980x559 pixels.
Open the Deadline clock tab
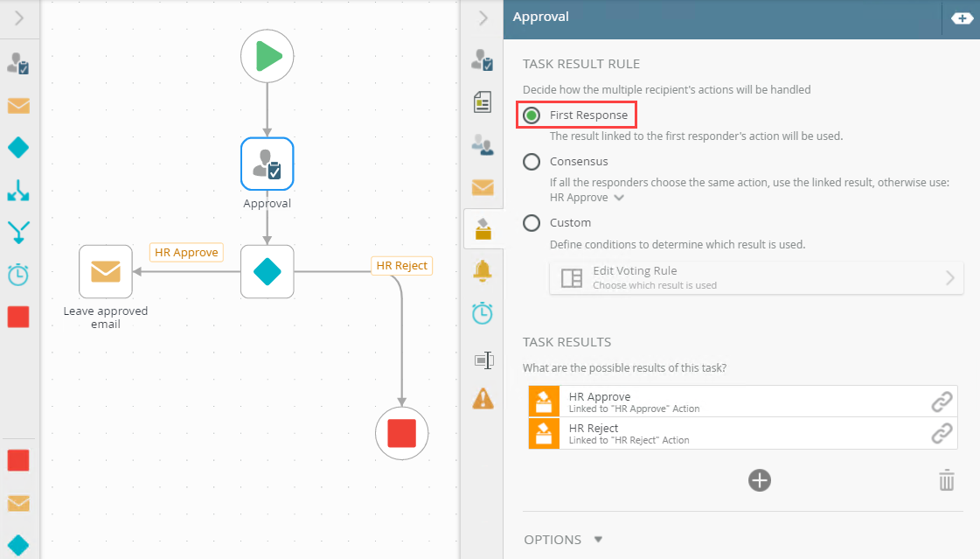(483, 313)
